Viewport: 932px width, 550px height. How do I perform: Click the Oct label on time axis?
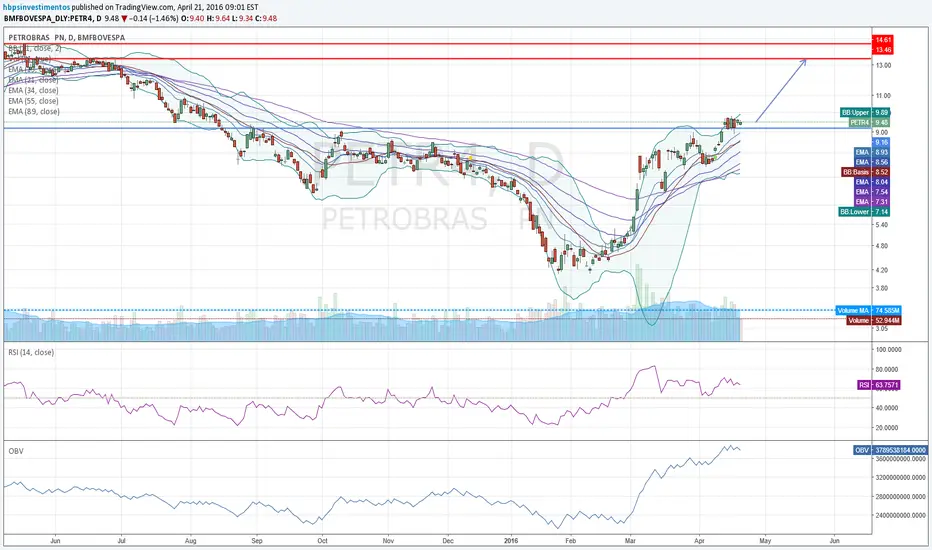(x=322, y=541)
